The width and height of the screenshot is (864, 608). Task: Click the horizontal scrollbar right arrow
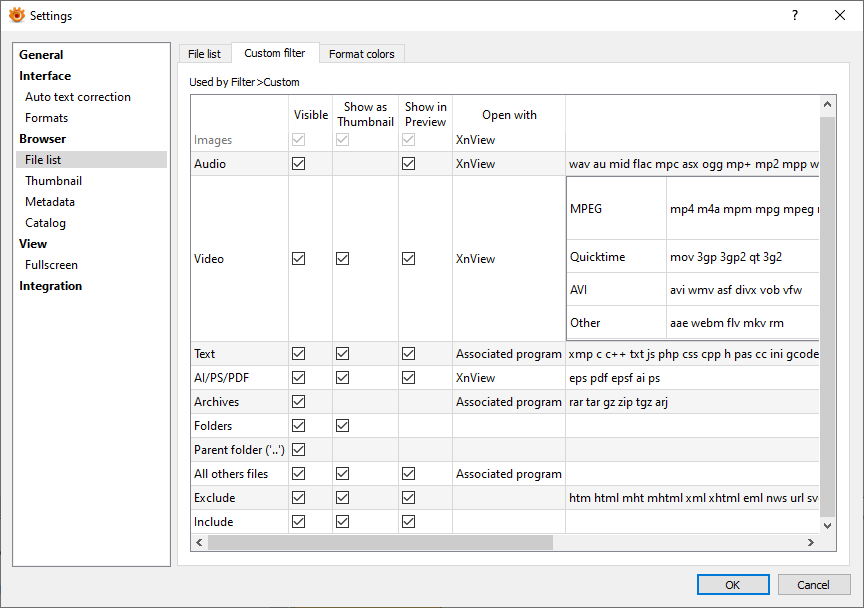pos(810,542)
